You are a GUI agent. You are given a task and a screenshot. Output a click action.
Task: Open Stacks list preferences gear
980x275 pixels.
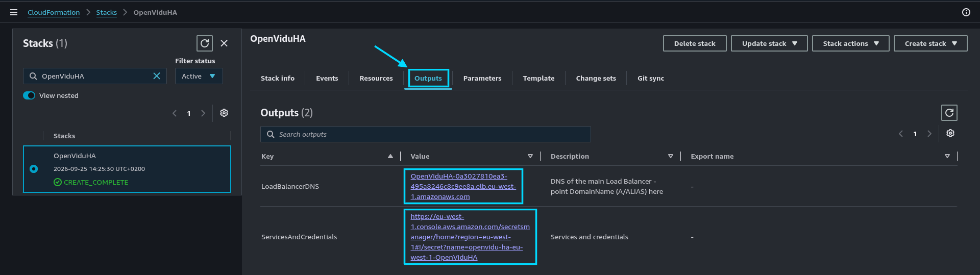tap(224, 113)
